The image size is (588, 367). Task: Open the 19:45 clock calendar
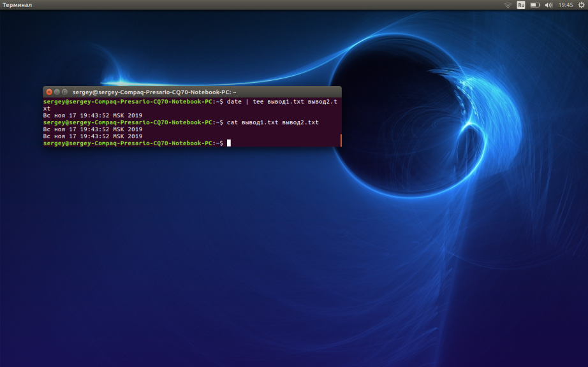click(565, 5)
